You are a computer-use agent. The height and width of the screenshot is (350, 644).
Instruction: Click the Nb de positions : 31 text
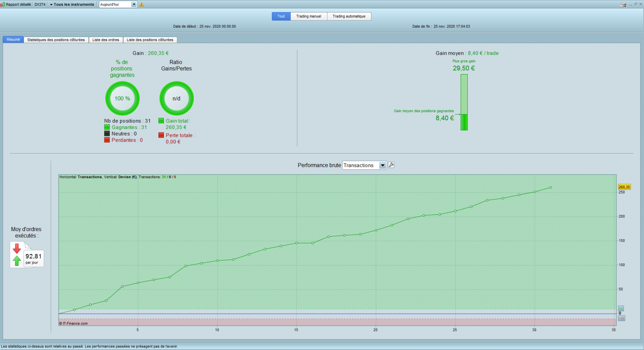tap(127, 121)
